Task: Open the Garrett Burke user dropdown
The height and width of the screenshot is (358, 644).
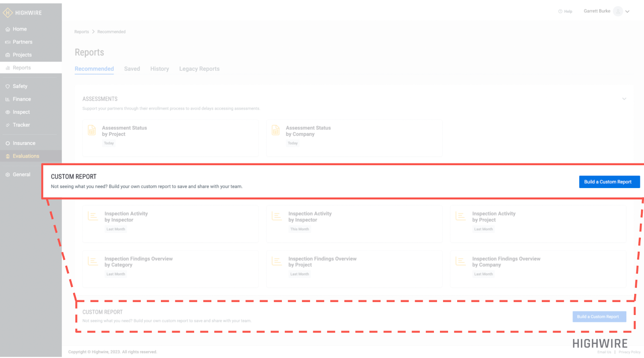Action: (627, 12)
